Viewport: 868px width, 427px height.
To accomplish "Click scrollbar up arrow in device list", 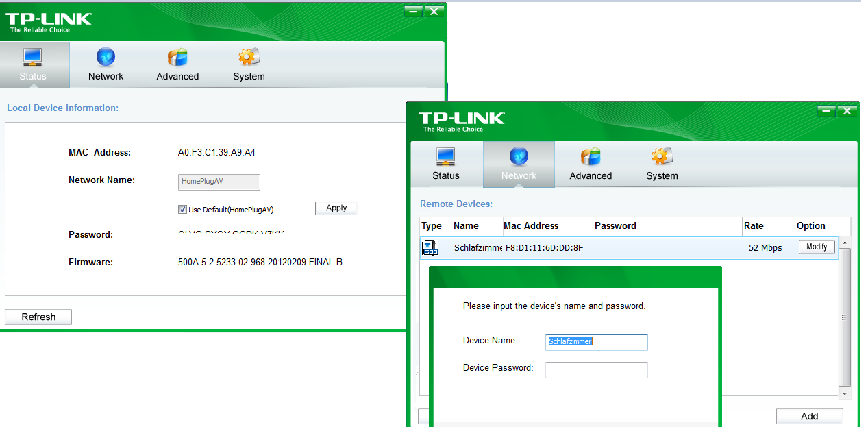I will 845,243.
